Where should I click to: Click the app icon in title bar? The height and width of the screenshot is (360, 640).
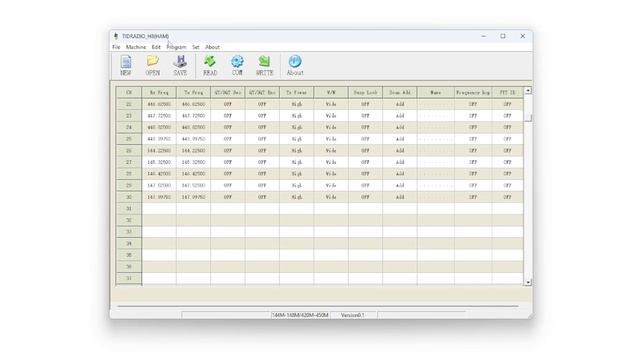click(116, 36)
